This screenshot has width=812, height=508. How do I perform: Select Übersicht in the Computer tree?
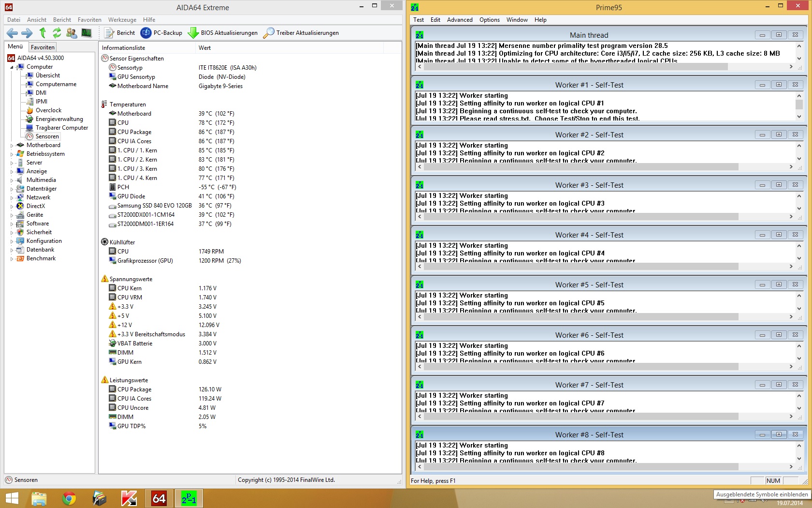click(48, 75)
